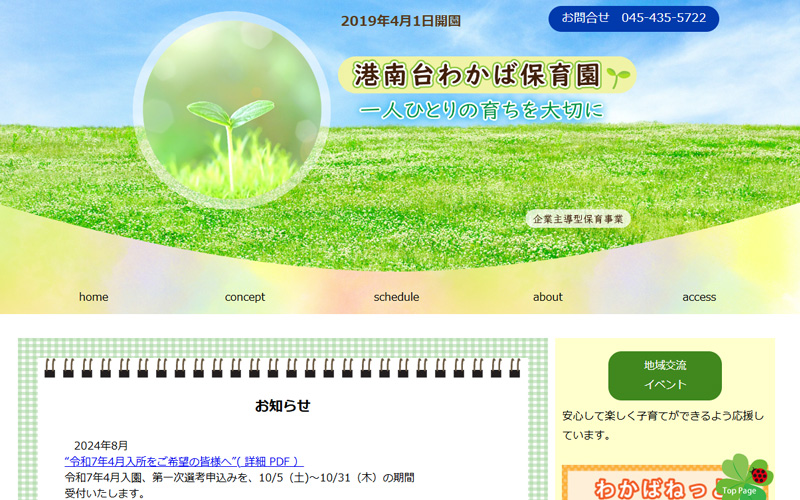
Task: Open the concept navigation link
Action: point(245,297)
